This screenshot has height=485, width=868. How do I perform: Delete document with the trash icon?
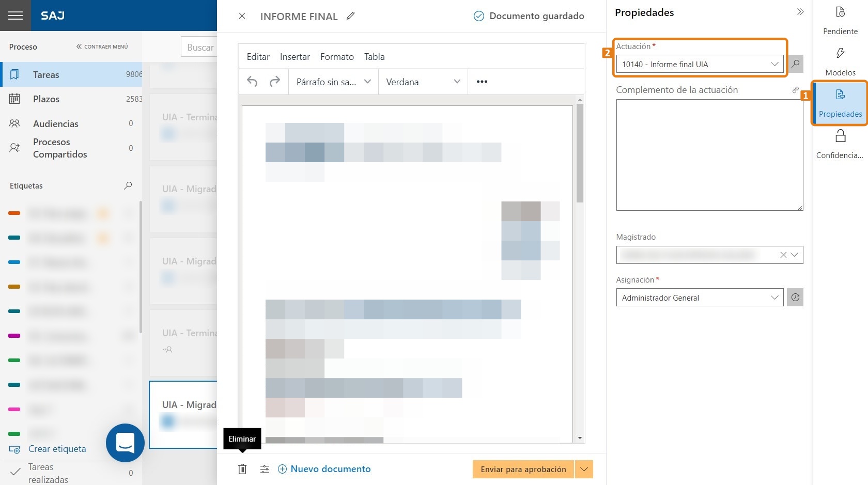pyautogui.click(x=242, y=469)
